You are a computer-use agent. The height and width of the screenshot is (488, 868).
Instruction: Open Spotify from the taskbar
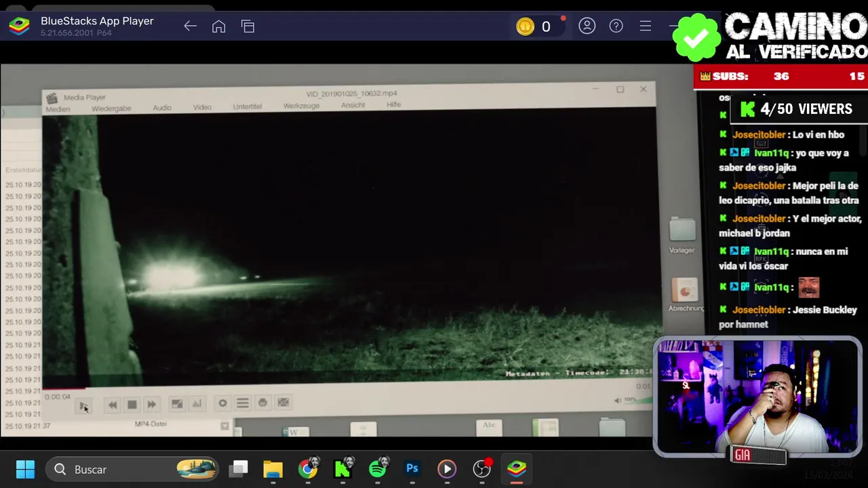(378, 469)
